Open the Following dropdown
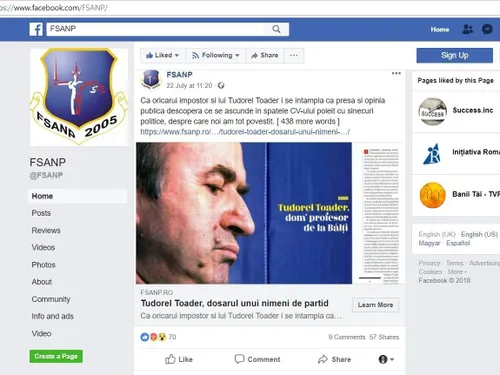The width and height of the screenshot is (500, 375). [x=215, y=55]
